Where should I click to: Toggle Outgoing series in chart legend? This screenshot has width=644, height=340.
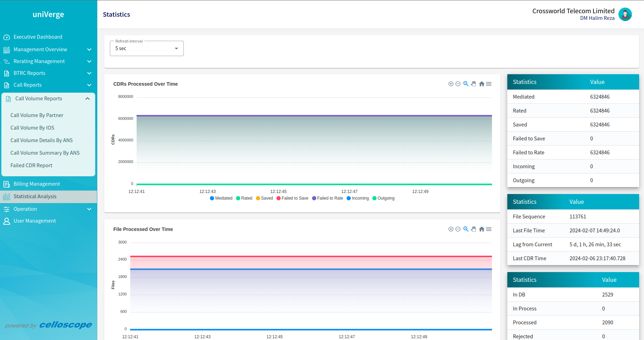coord(384,198)
